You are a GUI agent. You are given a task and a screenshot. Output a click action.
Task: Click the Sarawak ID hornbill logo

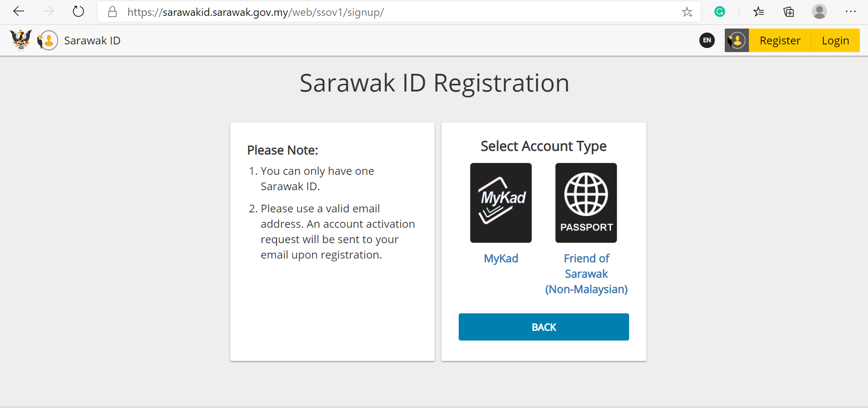coord(48,40)
